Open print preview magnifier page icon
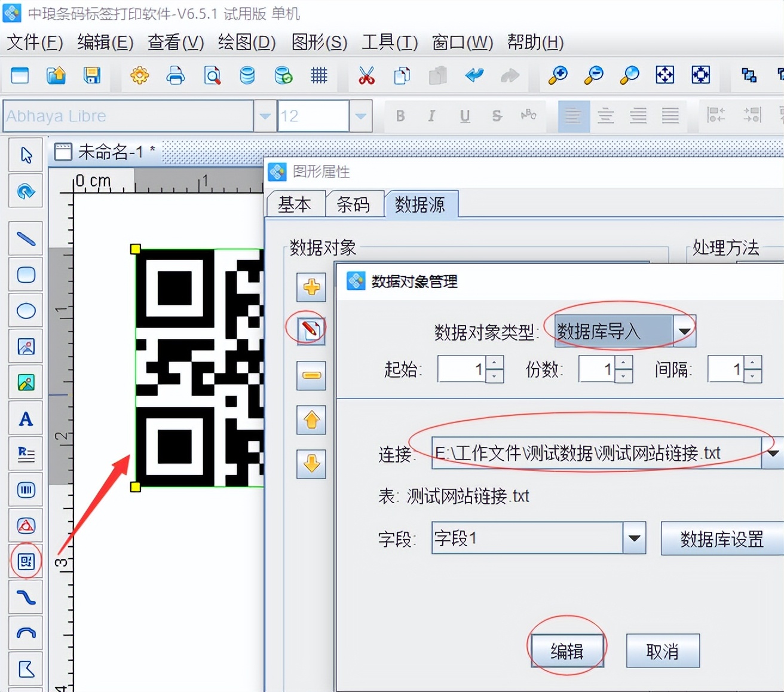 coord(212,75)
